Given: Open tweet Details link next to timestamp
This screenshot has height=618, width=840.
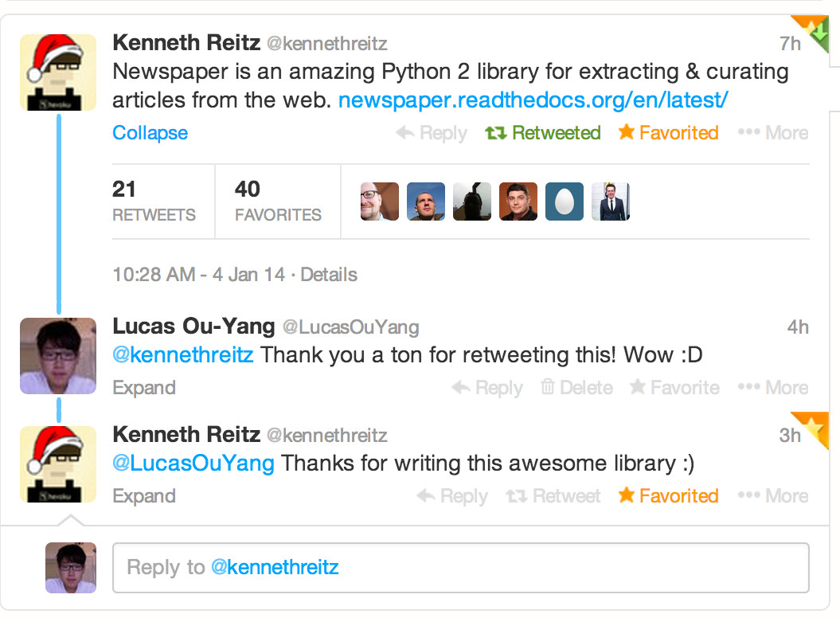Looking at the screenshot, I should point(328,275).
